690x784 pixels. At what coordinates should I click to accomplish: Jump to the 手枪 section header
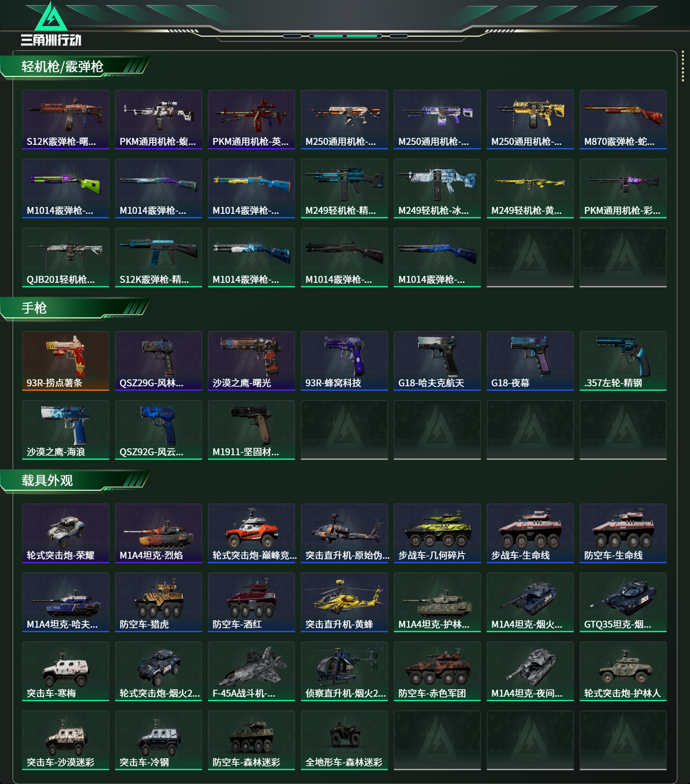click(x=34, y=308)
